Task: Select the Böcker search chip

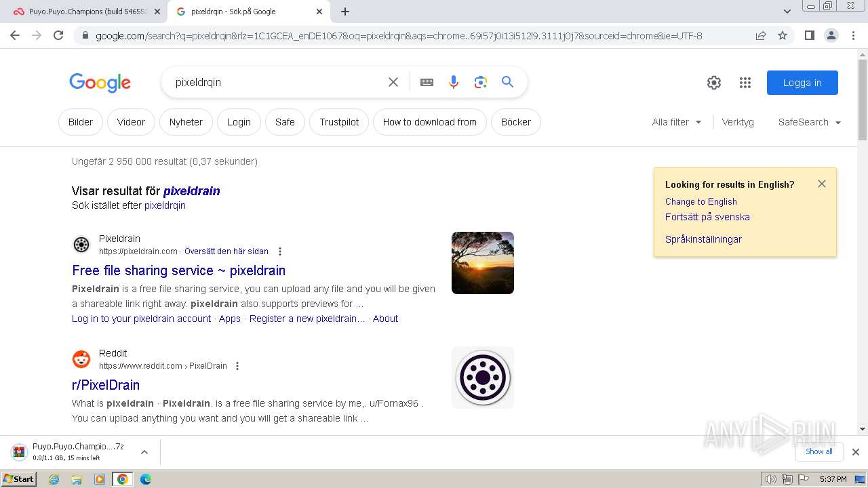Action: (x=516, y=122)
